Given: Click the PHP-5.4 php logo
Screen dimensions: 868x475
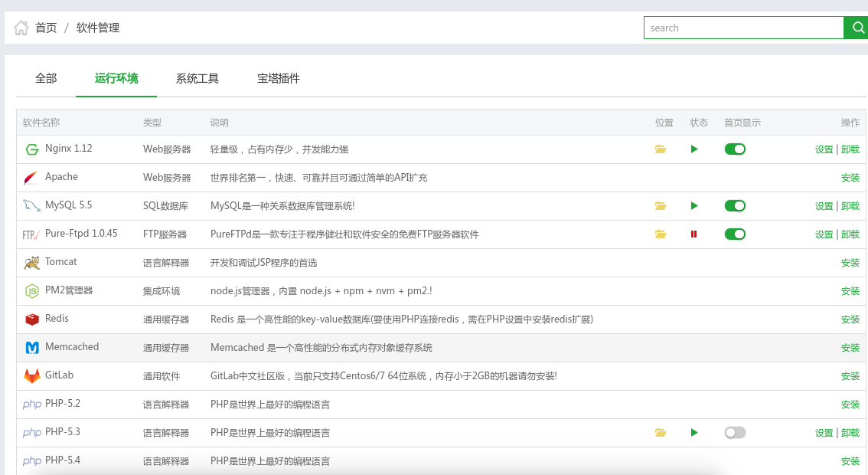Looking at the screenshot, I should point(32,461).
